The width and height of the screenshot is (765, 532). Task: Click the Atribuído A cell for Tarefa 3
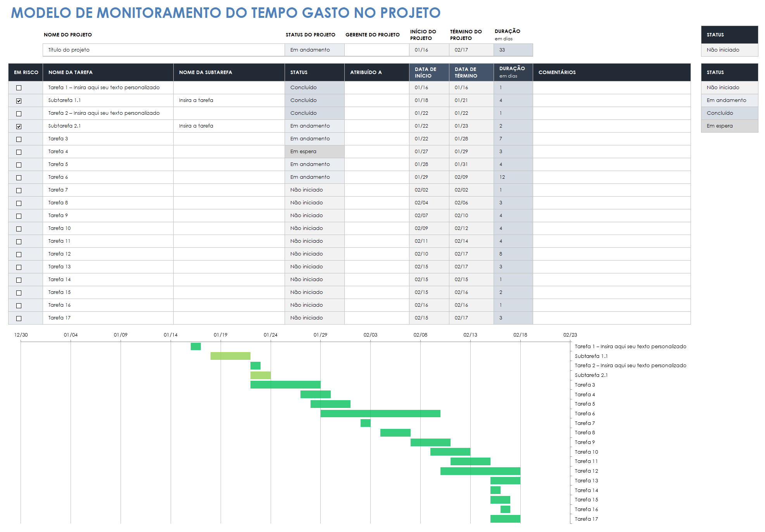(376, 139)
